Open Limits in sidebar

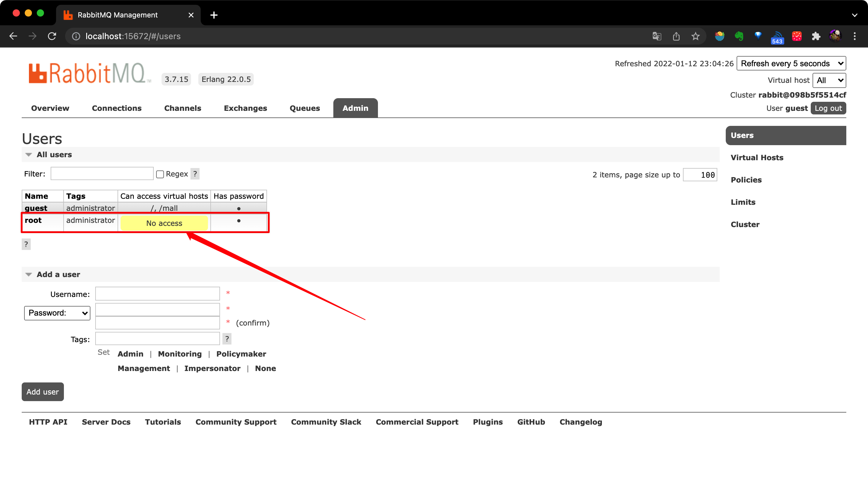pyautogui.click(x=743, y=202)
